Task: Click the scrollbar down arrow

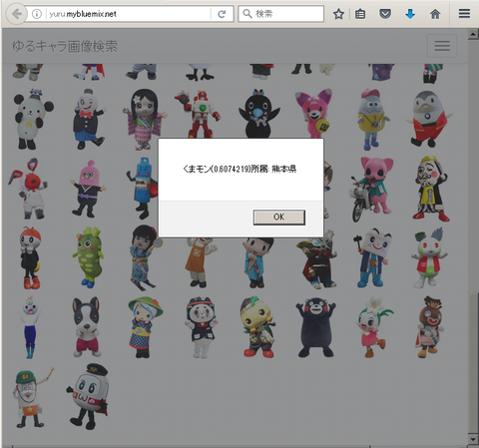Action: coord(473,439)
